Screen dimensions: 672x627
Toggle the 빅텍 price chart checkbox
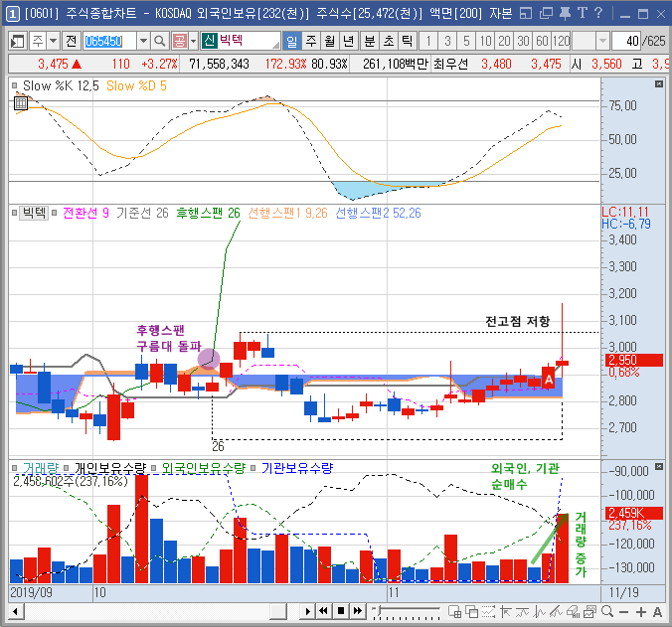(x=15, y=213)
